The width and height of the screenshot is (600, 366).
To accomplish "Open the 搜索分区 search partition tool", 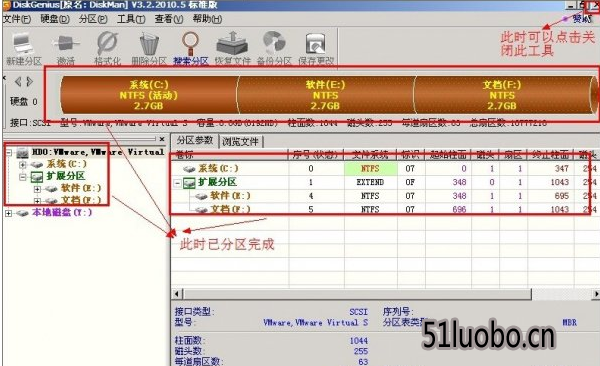I will [191, 49].
